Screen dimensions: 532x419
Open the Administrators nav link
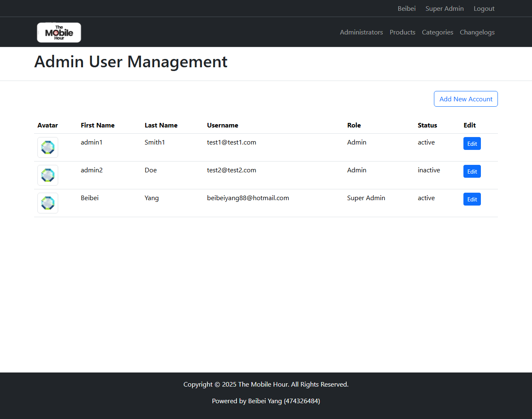point(361,32)
